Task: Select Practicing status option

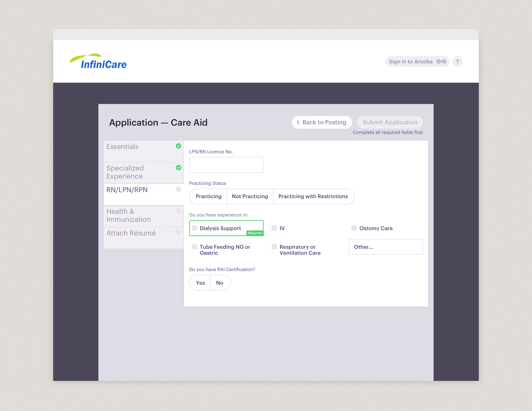Action: tap(208, 196)
